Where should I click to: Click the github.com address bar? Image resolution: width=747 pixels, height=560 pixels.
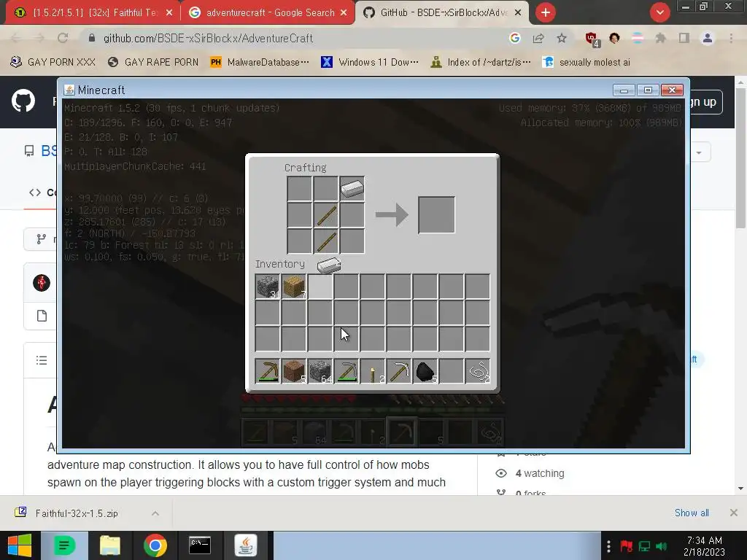[x=295, y=38]
